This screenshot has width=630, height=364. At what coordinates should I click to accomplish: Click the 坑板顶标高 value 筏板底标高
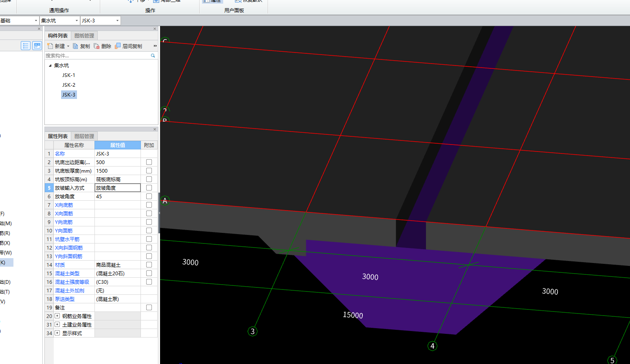pyautogui.click(x=118, y=179)
